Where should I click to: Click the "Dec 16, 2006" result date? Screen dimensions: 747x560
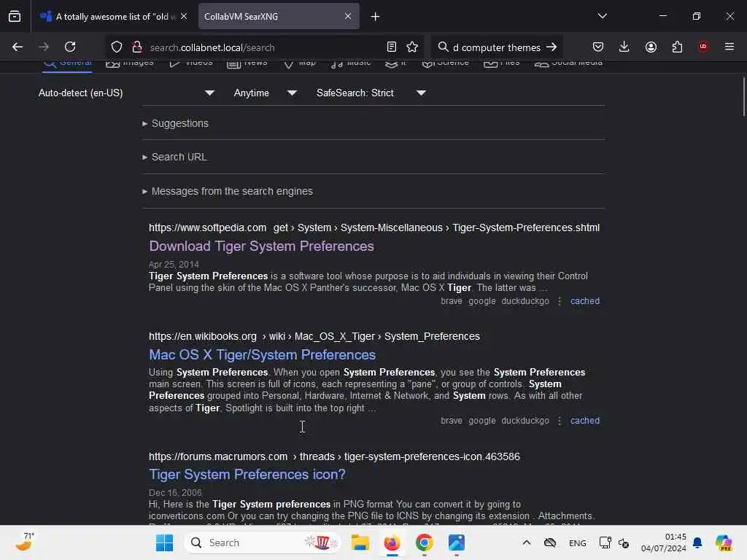tap(175, 492)
